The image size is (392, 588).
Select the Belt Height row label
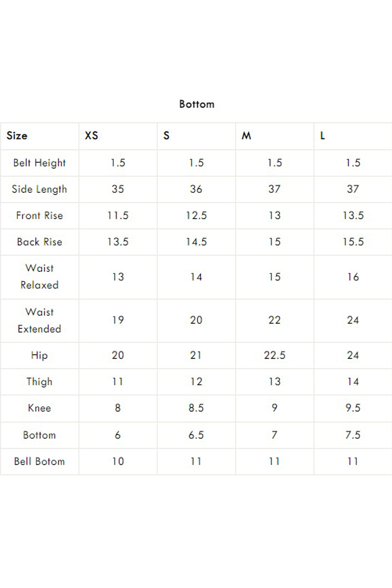pos(39,163)
